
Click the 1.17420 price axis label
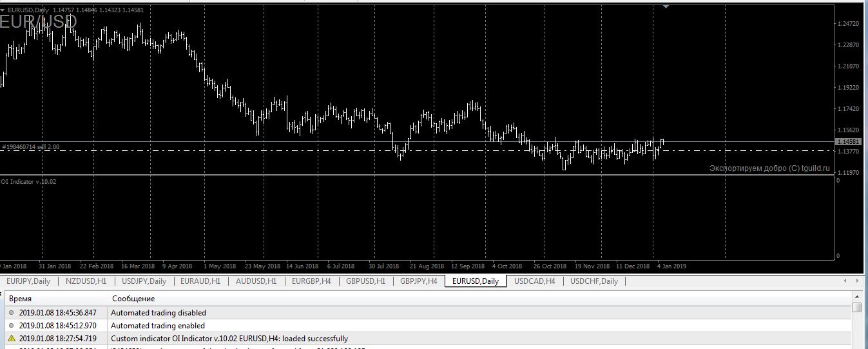point(848,109)
